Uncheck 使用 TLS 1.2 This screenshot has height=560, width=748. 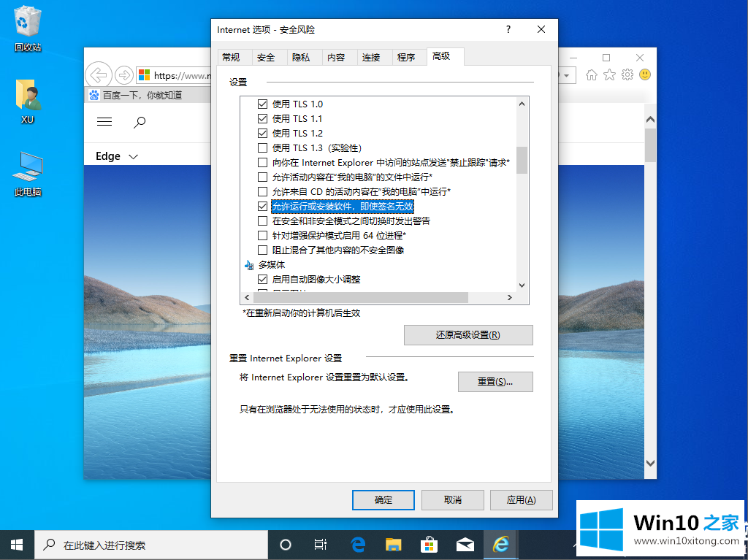(x=262, y=133)
